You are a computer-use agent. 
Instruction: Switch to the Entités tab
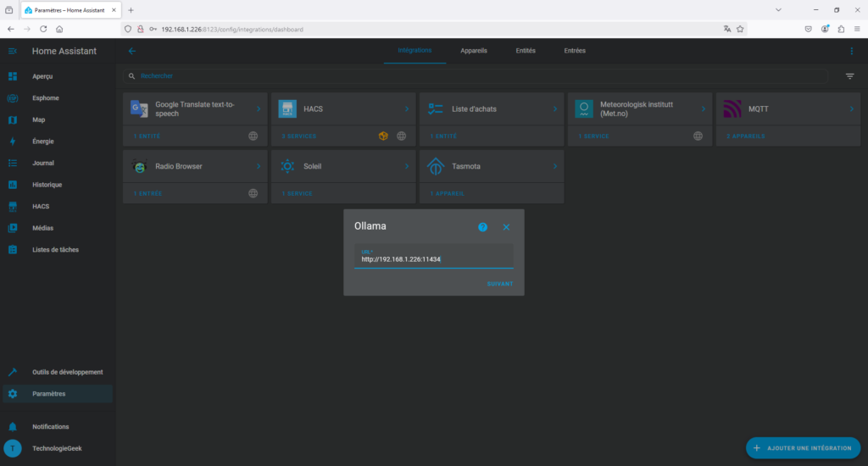(x=526, y=51)
